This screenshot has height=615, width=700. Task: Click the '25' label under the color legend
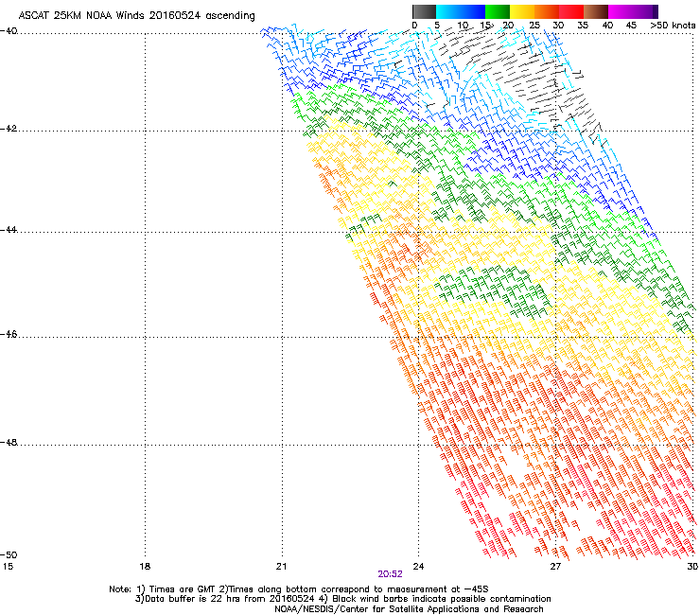[534, 26]
